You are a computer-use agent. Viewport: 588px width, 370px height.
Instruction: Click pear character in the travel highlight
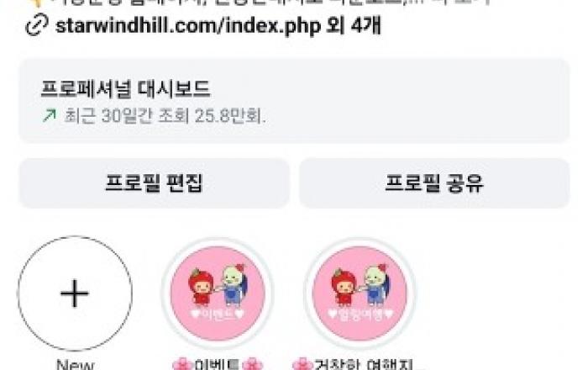[x=376, y=284]
